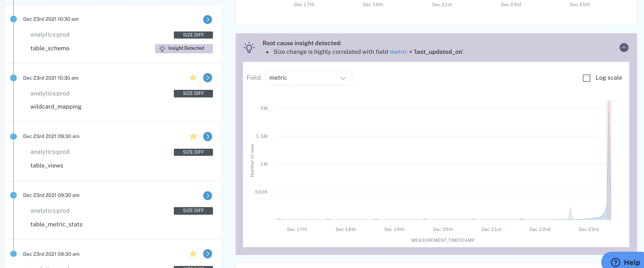644x268 pixels.
Task: Click the Insight Detected badge
Action: [x=184, y=48]
